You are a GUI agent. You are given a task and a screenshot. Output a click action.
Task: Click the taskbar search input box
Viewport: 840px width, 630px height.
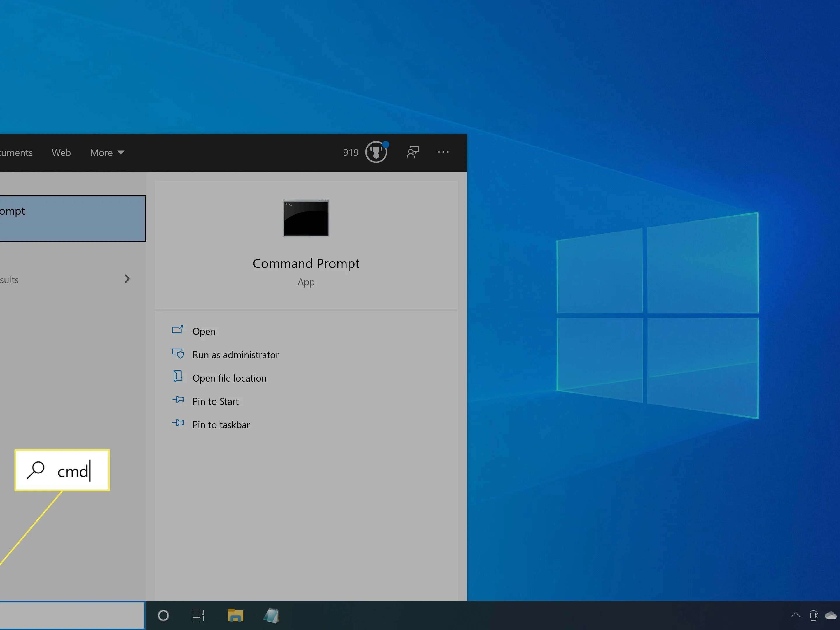(x=71, y=616)
